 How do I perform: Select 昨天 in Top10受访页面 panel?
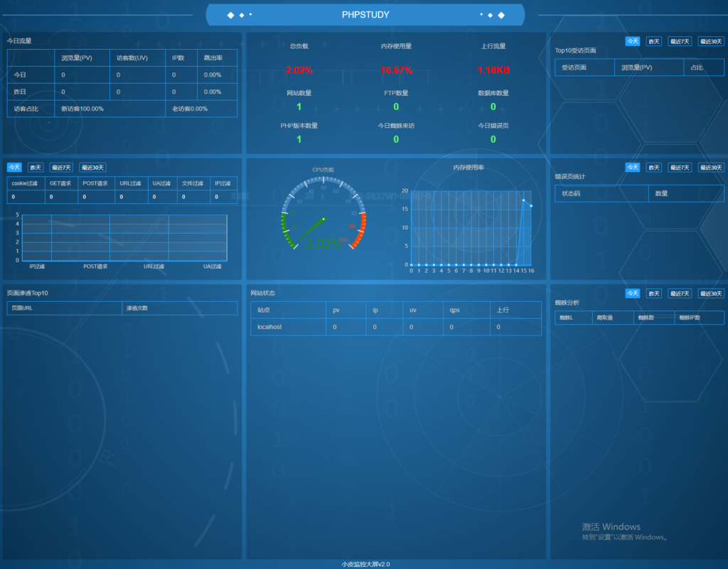coord(654,41)
